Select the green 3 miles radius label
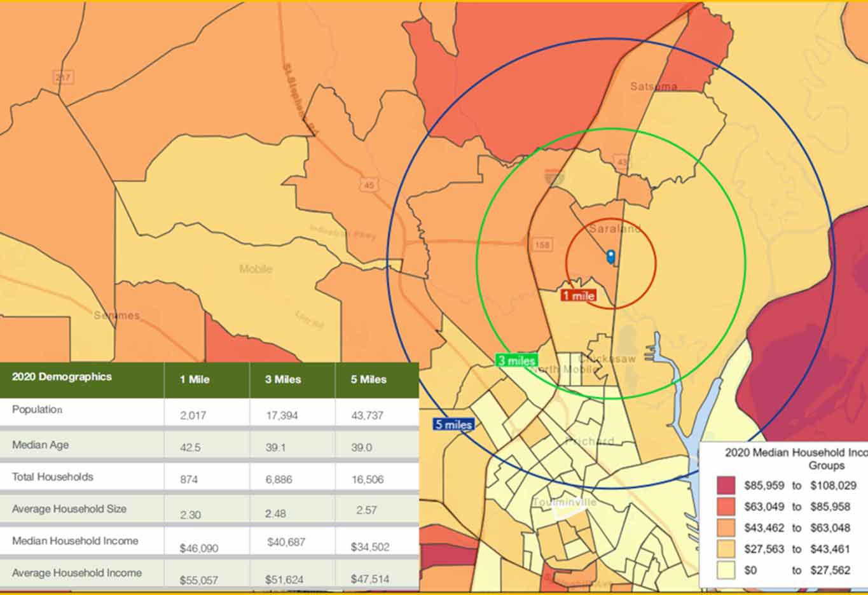868x595 pixels. coord(516,361)
